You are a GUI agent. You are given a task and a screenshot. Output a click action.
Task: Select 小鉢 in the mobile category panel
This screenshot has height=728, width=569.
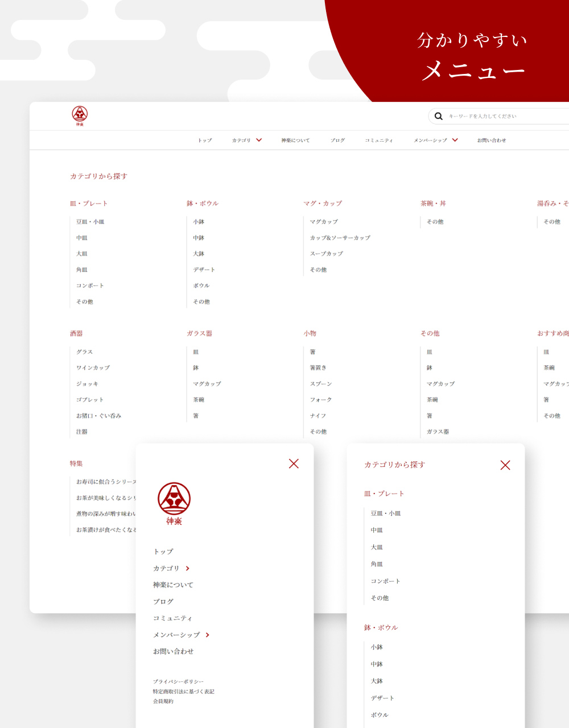[377, 647]
